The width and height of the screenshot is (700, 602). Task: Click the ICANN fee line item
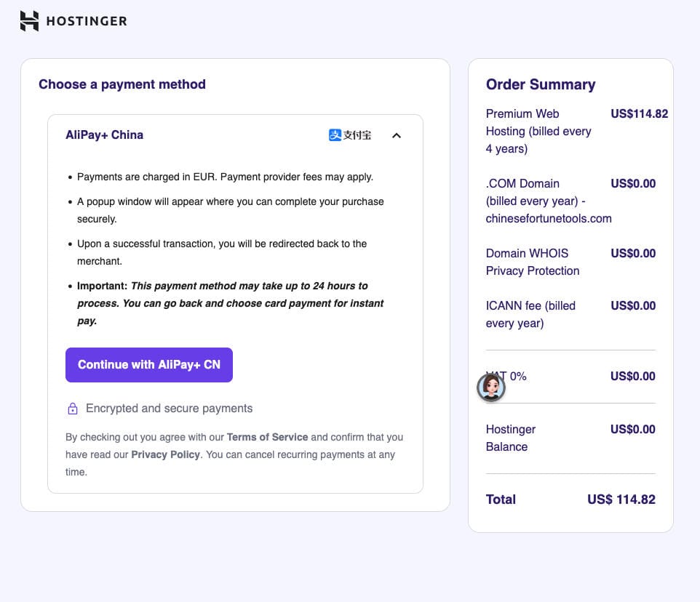[x=530, y=314]
